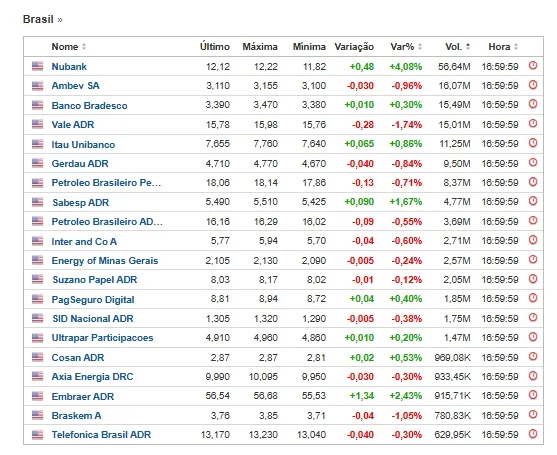Select the Embraer ADR Último value 56,54
The image size is (557, 455).
217,396
